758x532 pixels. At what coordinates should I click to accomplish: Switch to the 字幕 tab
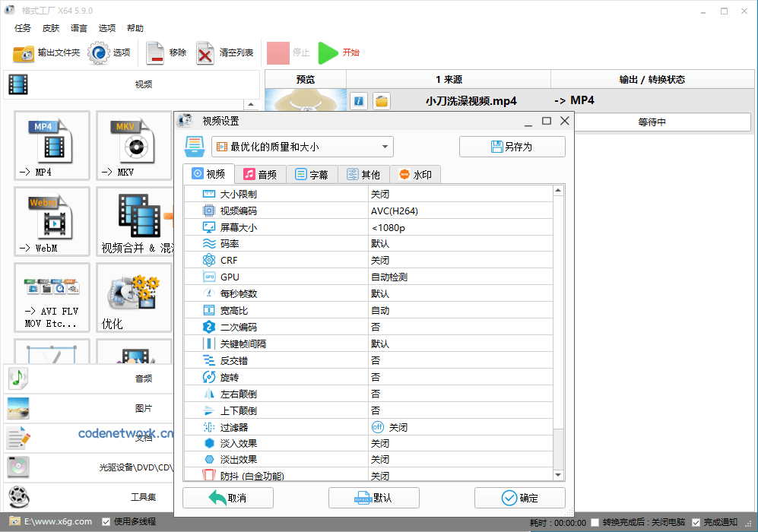(x=312, y=174)
